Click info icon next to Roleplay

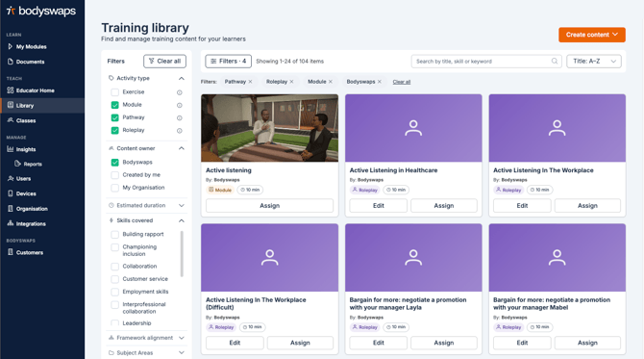click(x=180, y=131)
